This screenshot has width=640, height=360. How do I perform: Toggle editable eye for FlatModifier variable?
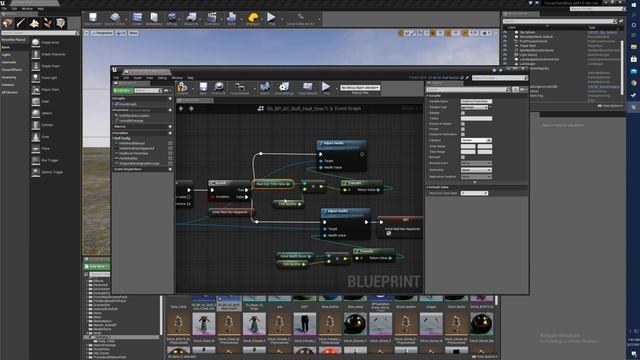point(170,158)
